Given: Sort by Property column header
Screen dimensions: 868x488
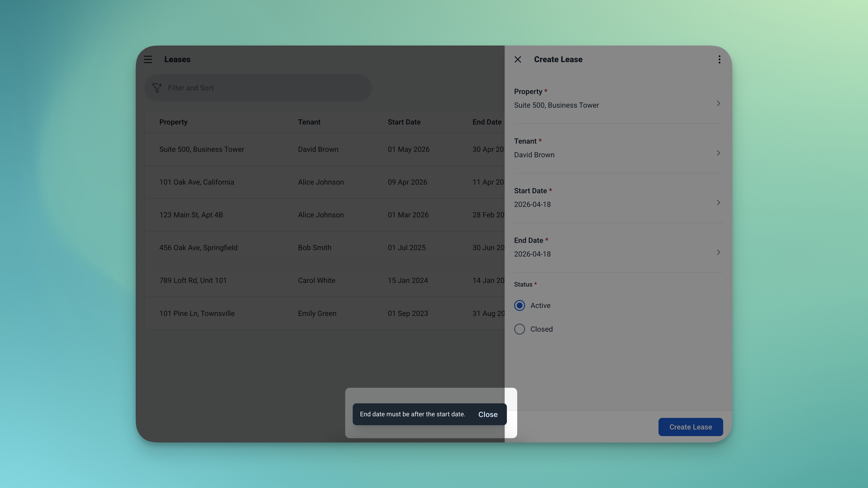Looking at the screenshot, I should click(173, 122).
